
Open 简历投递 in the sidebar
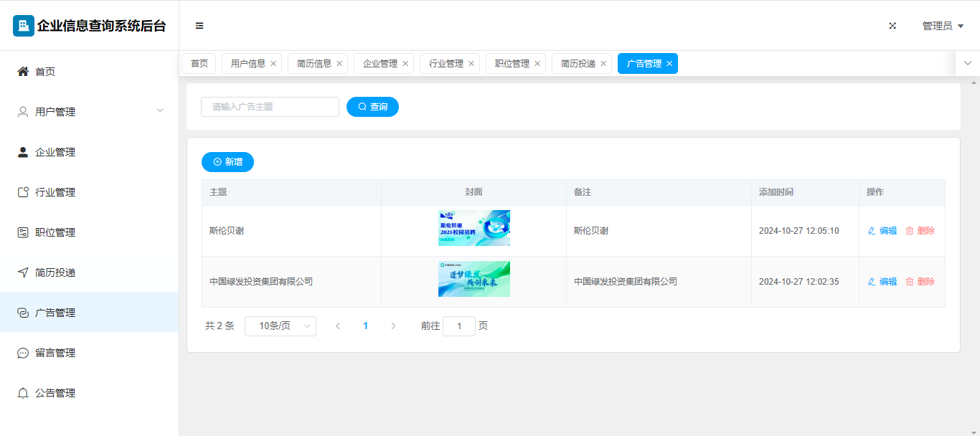coord(55,272)
